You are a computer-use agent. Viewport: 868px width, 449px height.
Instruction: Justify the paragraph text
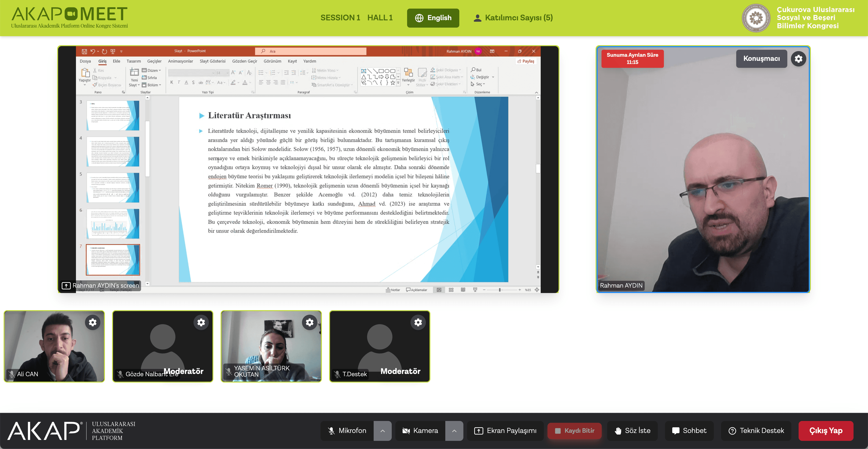click(283, 82)
